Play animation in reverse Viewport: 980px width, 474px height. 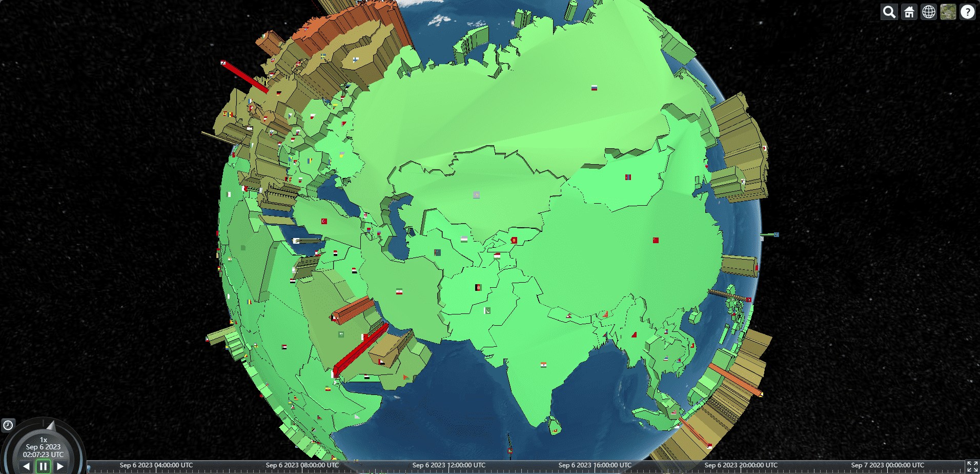(x=26, y=466)
